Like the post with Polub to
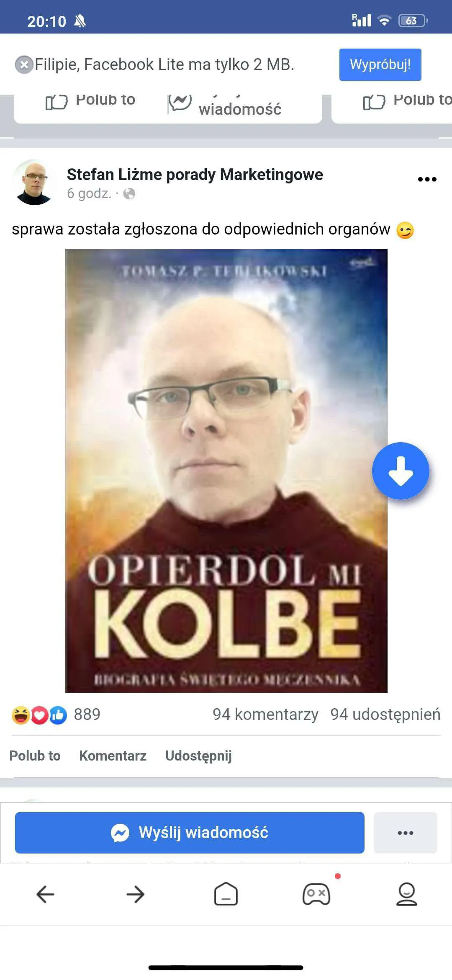This screenshot has width=452, height=980. pos(35,756)
